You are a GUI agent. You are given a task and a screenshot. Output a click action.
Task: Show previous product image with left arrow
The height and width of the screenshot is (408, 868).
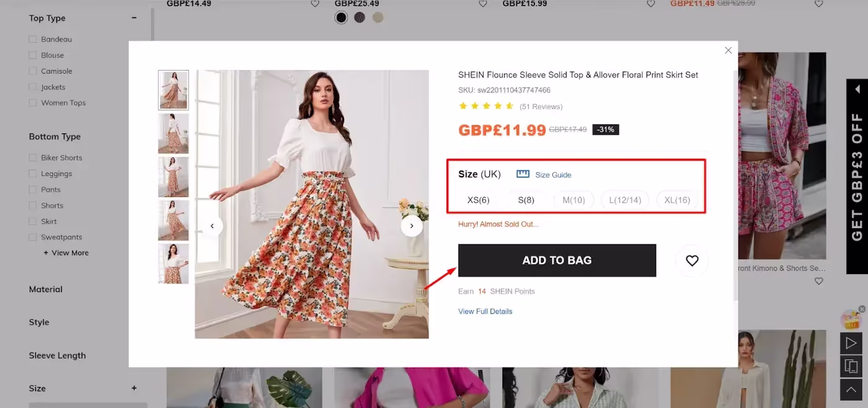212,226
